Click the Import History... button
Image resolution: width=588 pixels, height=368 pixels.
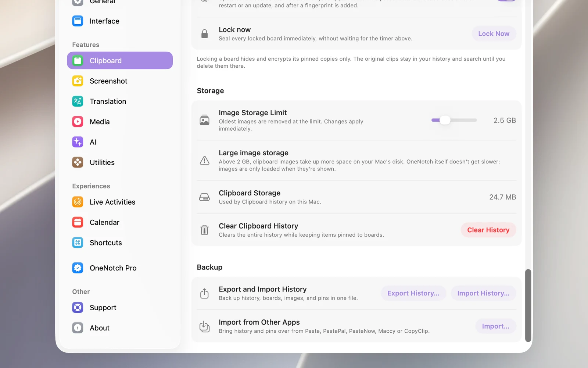click(x=483, y=293)
